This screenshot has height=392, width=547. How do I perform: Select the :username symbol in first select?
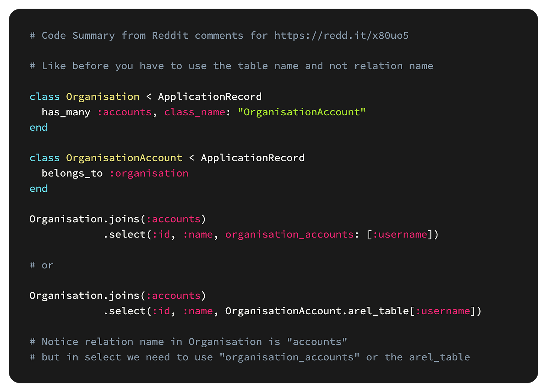(x=401, y=234)
